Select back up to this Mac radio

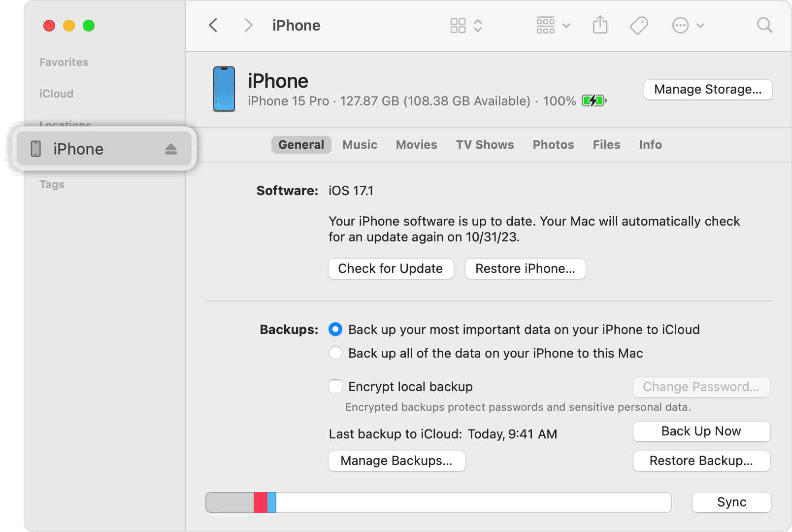[335, 353]
